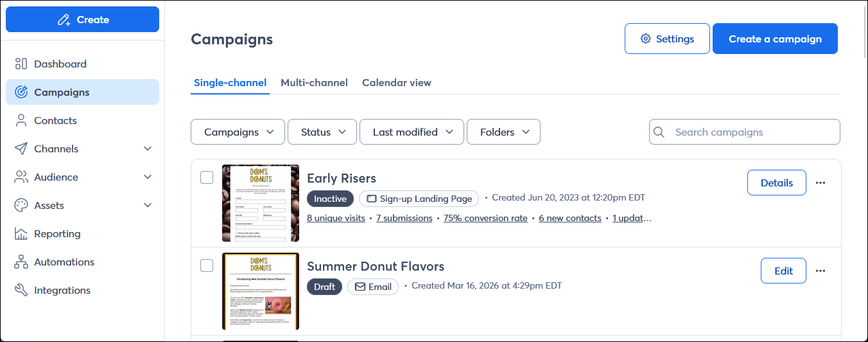Screen dimensions: 868x342
Task: Click the Assets palette icon
Action: 21,205
